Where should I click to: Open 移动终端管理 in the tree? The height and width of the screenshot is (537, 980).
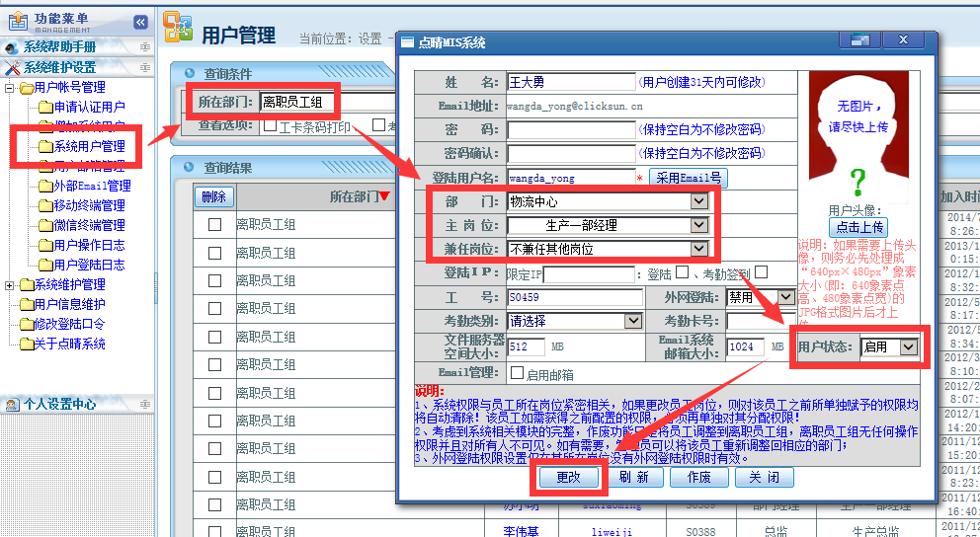(89, 205)
